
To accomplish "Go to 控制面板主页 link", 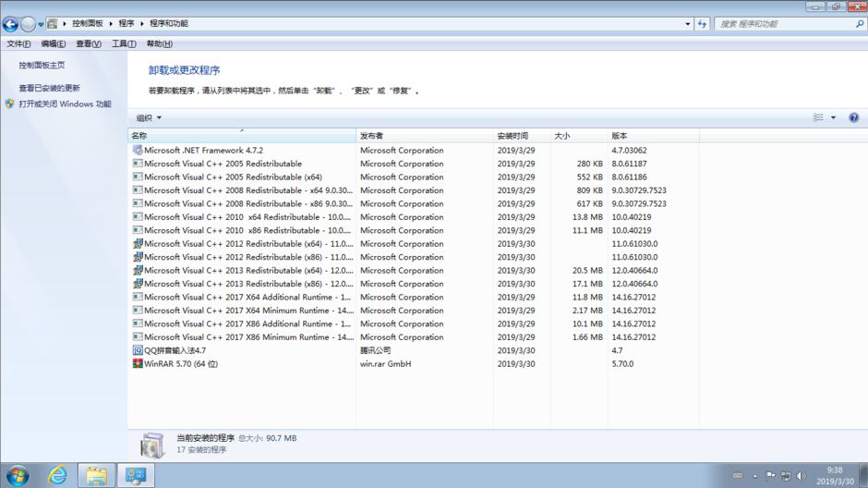I will click(42, 65).
